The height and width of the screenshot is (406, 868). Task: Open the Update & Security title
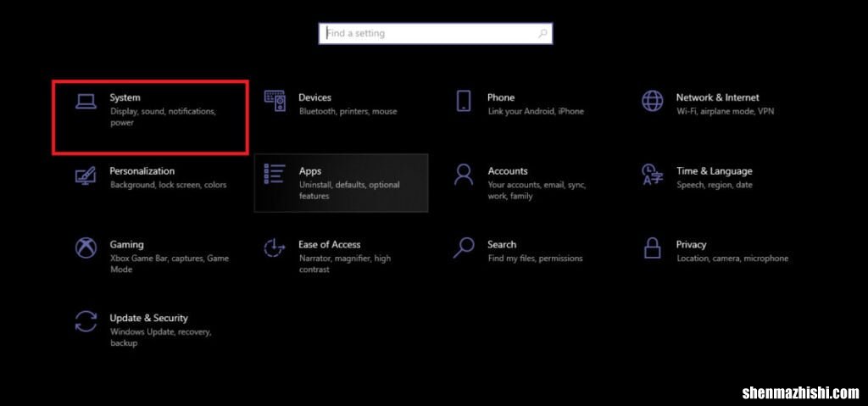(x=148, y=318)
